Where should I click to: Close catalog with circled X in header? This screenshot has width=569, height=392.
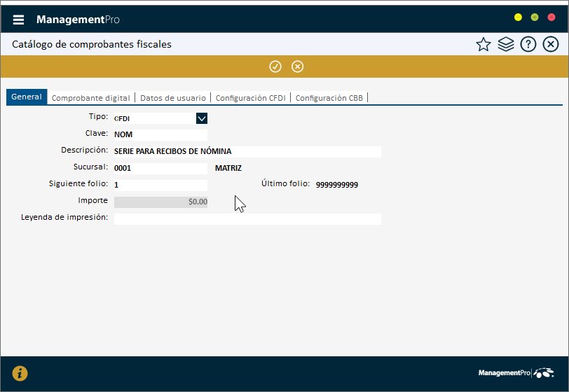[x=551, y=44]
